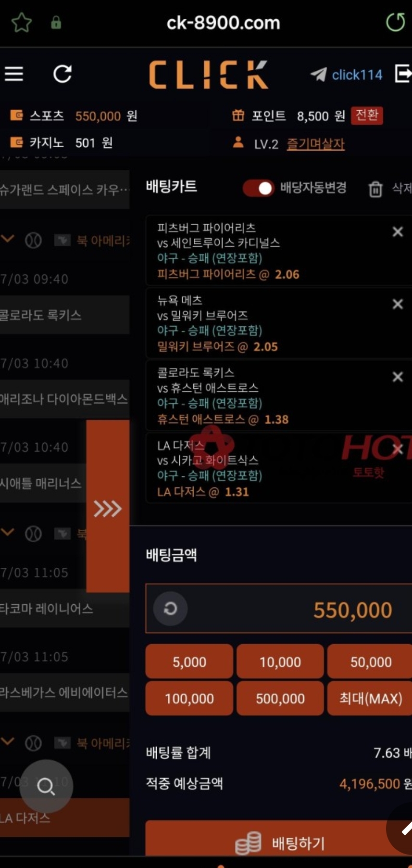Collapse the bottom 북 아메리카 league group
This screenshot has height=868, width=412.
click(8, 742)
